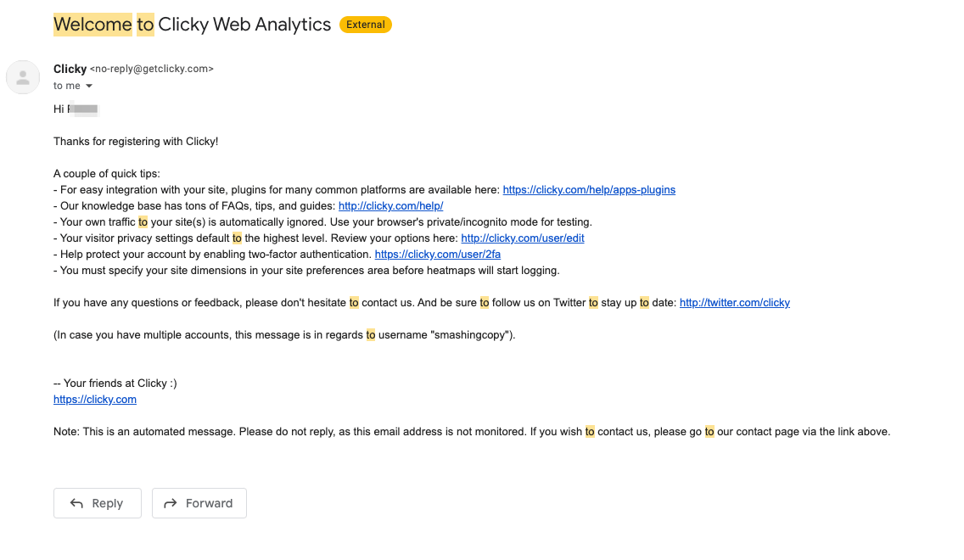Visit the clicky.com/user/edit privacy options link
The height and width of the screenshot is (560, 964).
(523, 238)
